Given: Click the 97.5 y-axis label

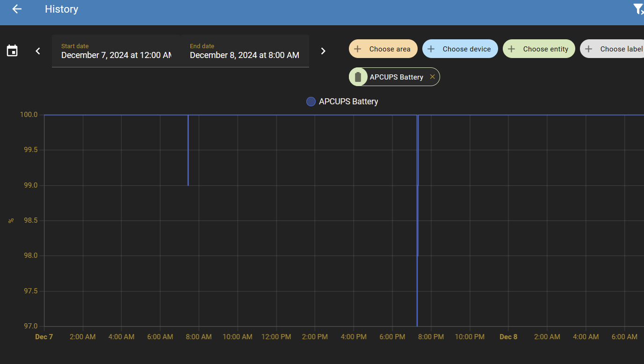Looking at the screenshot, I should (30, 291).
